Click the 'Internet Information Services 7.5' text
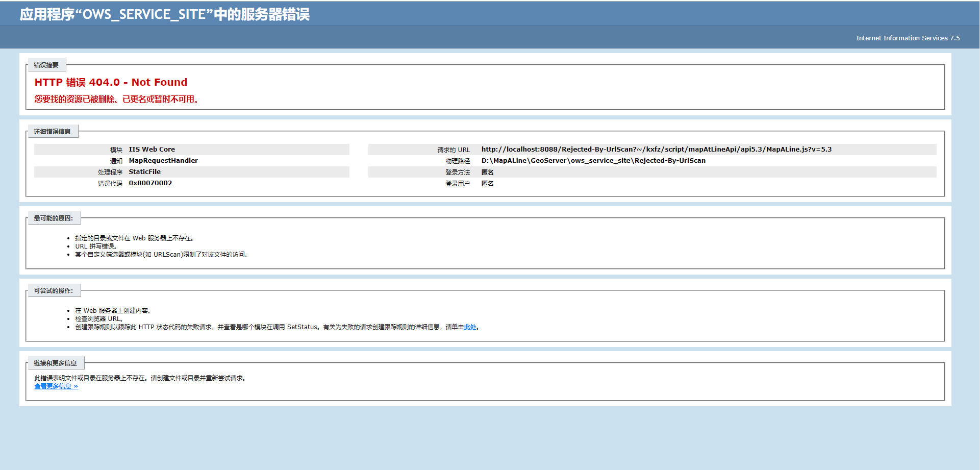 pyautogui.click(x=908, y=38)
